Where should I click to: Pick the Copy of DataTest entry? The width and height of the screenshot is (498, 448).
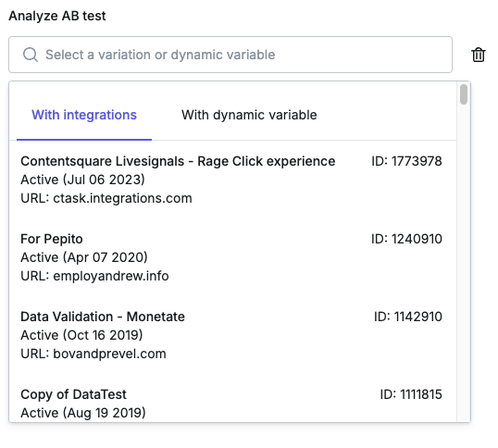(231, 404)
